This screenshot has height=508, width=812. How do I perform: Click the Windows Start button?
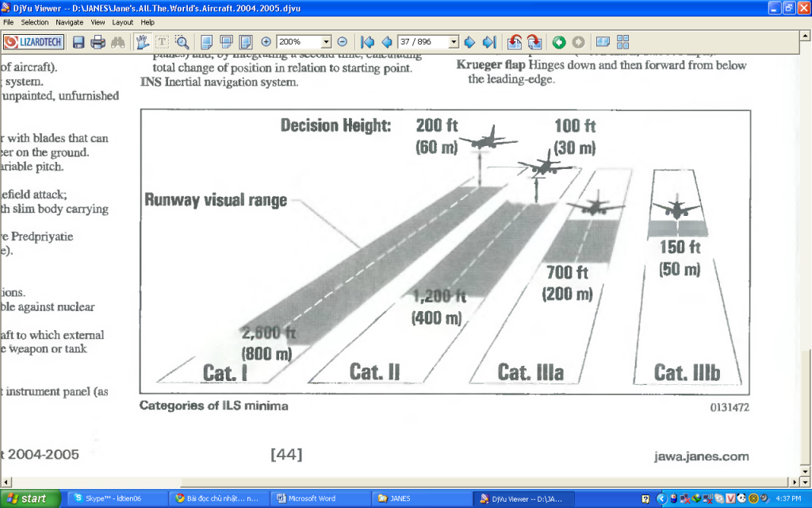point(29,498)
